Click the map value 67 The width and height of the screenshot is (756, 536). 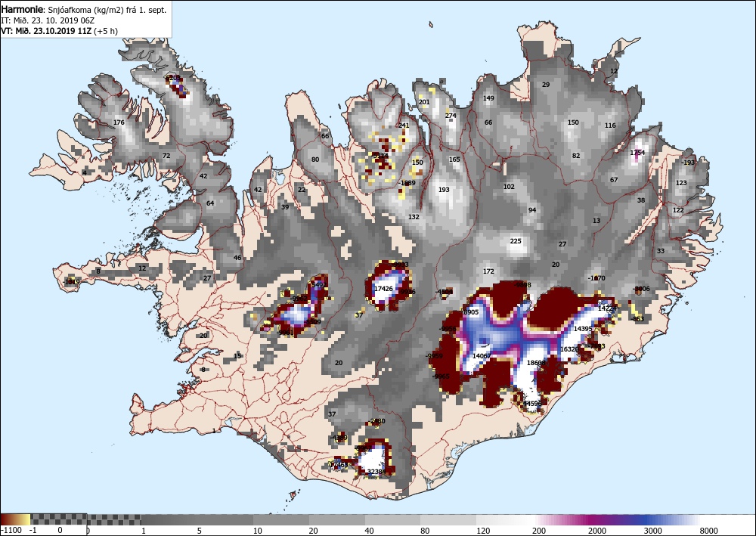point(614,180)
